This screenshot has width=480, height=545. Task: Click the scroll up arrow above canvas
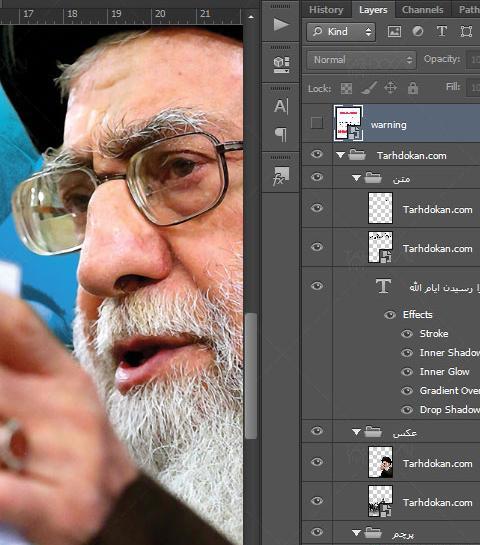click(x=251, y=17)
